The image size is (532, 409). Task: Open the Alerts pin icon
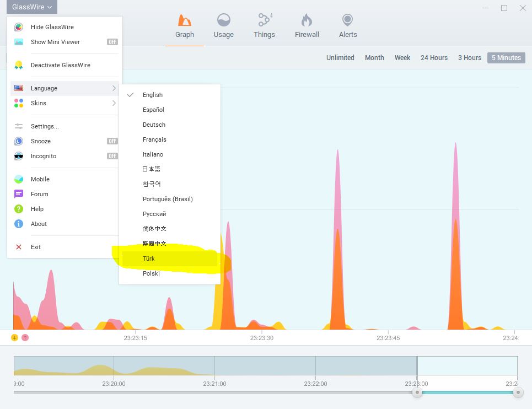pyautogui.click(x=347, y=20)
